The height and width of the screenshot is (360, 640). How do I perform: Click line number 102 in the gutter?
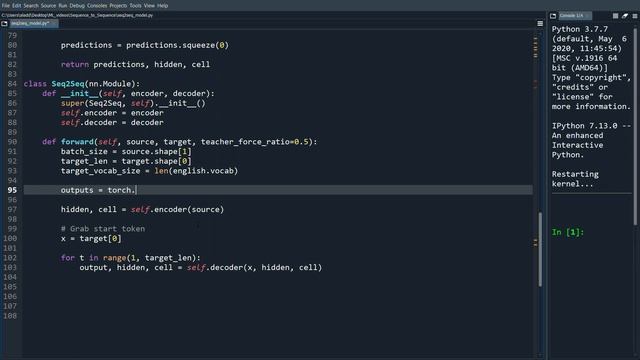tap(10, 258)
